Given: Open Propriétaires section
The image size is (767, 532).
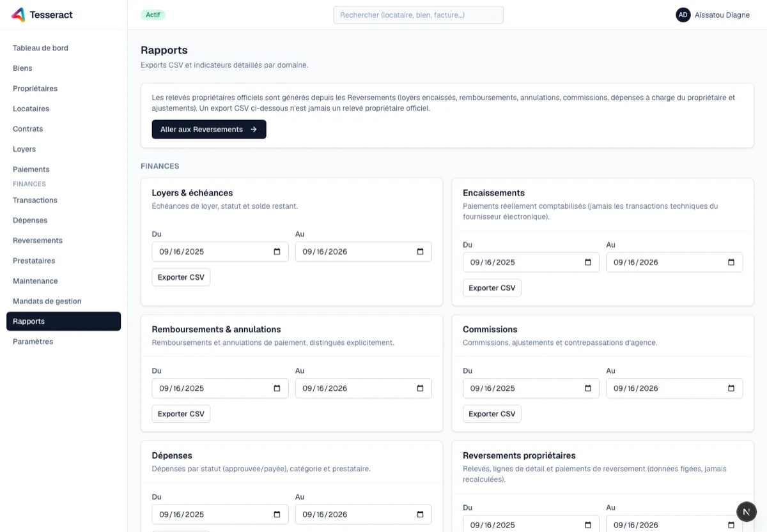Looking at the screenshot, I should pos(63,89).
